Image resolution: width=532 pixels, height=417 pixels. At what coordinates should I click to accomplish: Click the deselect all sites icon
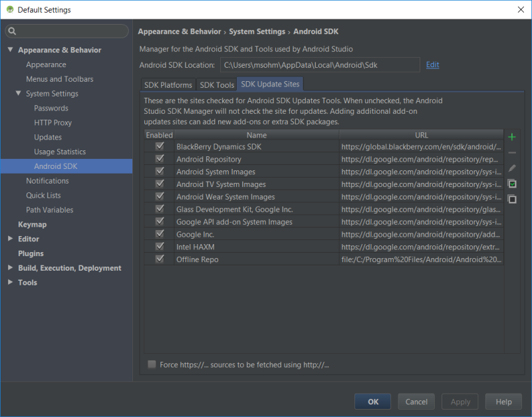(x=512, y=199)
